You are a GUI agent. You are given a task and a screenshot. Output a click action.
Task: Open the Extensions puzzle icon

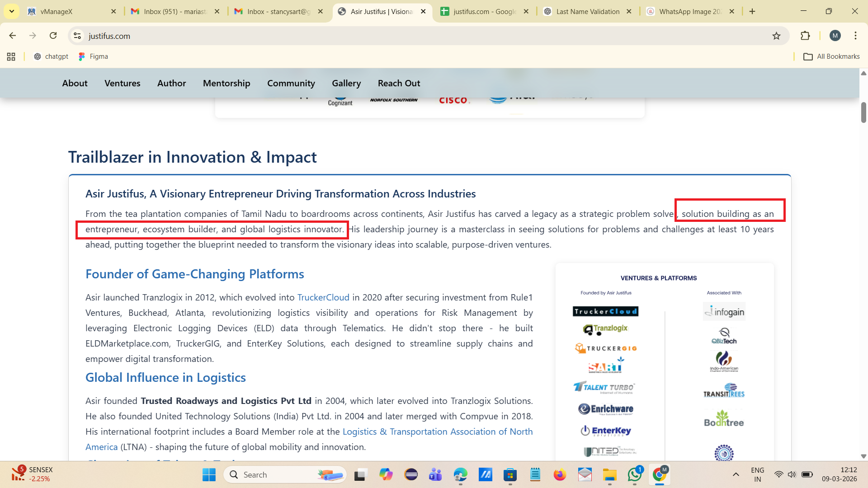pyautogui.click(x=805, y=36)
